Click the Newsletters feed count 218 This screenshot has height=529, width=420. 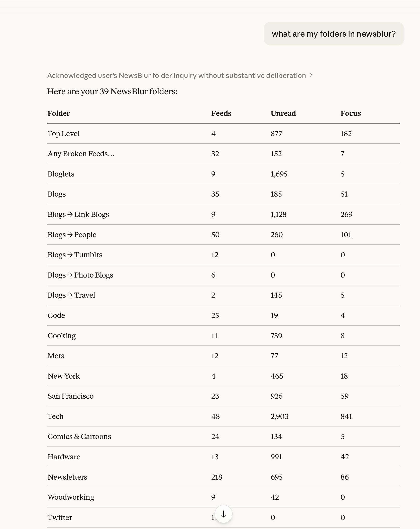point(217,477)
